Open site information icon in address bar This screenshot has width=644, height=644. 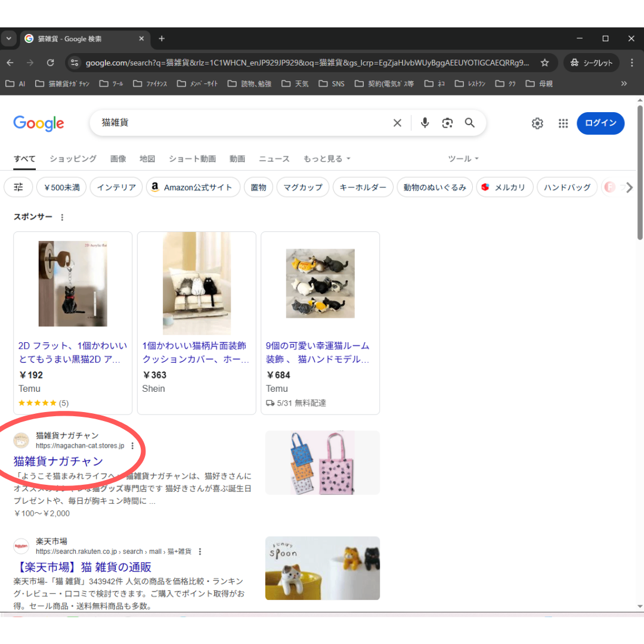click(75, 63)
